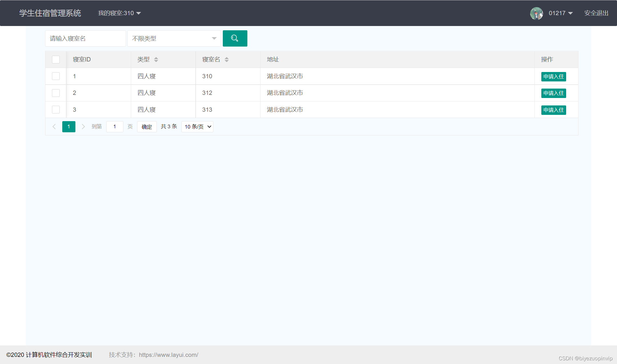Select 安全退出 to log out
Viewport: 617px width, 364px height.
pos(596,13)
